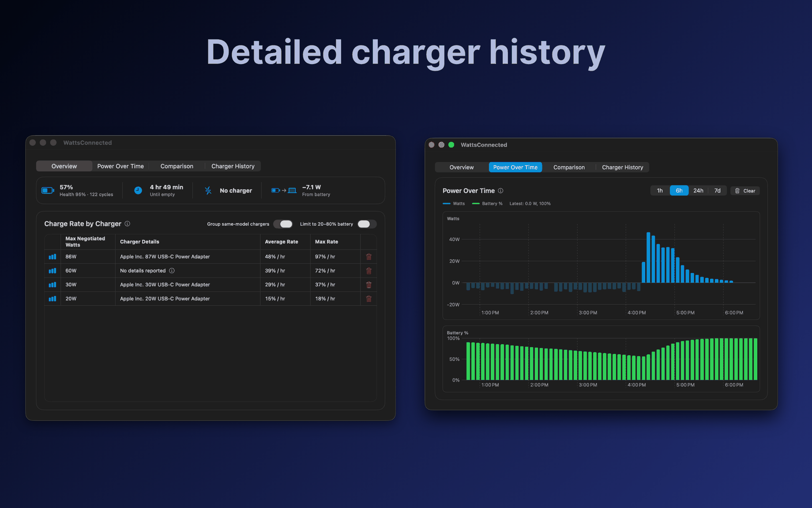Delete the 20W Apple charger row
This screenshot has width=812, height=508.
tap(368, 299)
